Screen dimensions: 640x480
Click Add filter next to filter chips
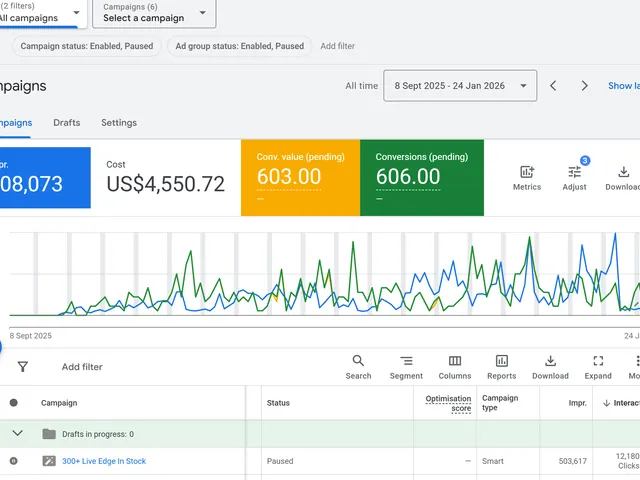(338, 46)
